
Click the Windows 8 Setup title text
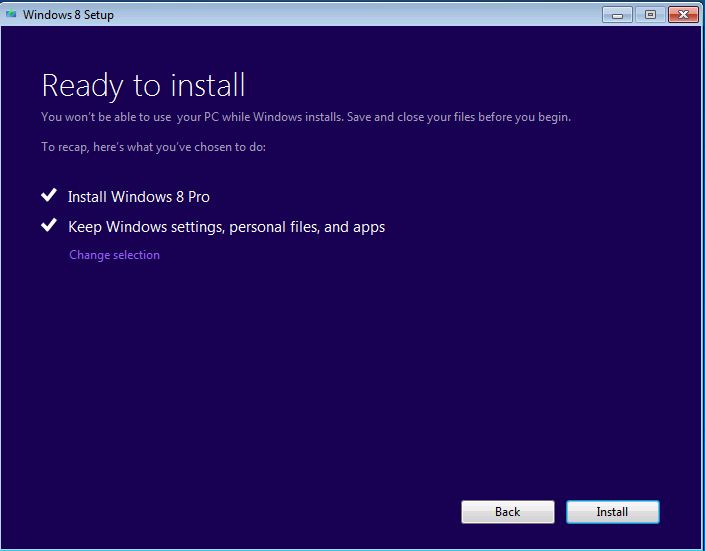click(68, 15)
